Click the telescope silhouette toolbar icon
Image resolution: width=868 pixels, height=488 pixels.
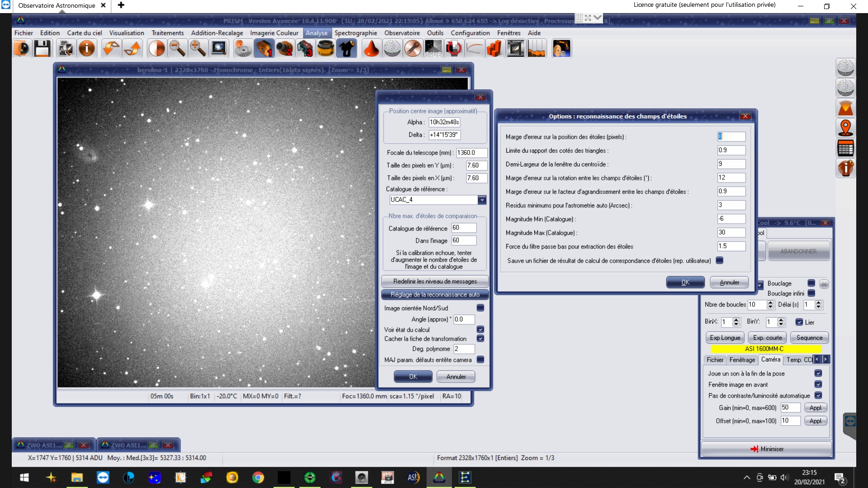[x=347, y=48]
